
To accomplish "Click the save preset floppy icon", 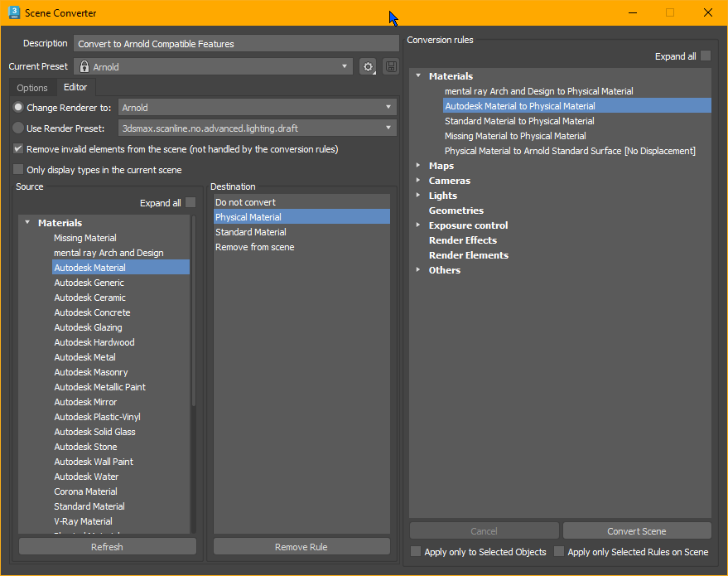I will [391, 67].
